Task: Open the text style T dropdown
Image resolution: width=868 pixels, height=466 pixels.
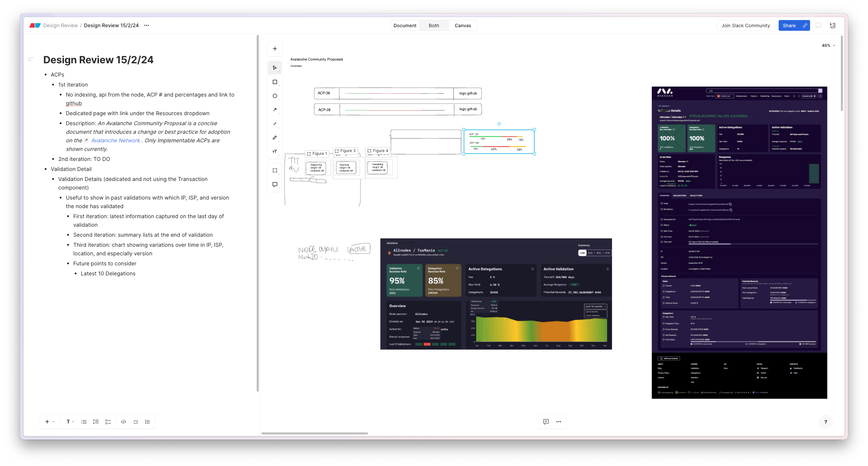Action: (70, 422)
